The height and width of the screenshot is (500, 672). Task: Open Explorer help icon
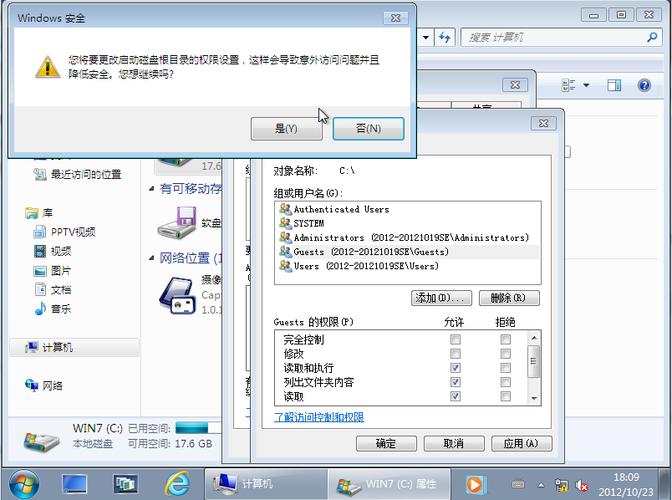click(644, 85)
